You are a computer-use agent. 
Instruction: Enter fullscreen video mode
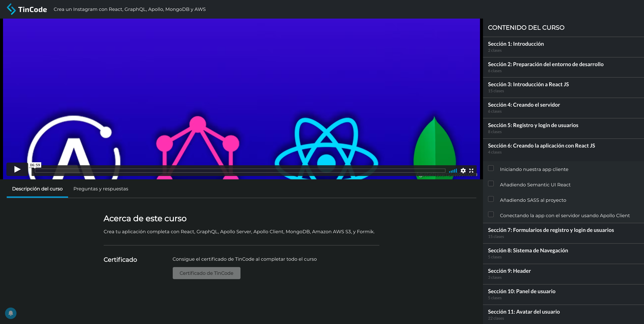point(471,170)
